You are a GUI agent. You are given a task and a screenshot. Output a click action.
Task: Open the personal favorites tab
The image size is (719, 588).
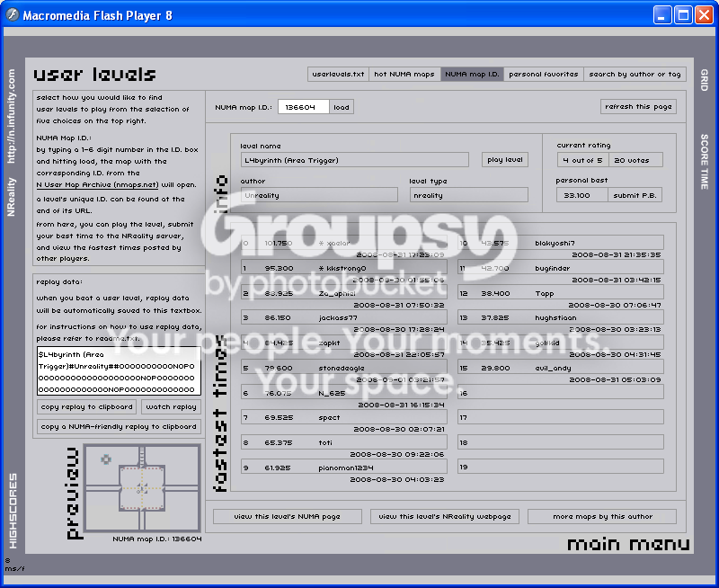pos(544,75)
